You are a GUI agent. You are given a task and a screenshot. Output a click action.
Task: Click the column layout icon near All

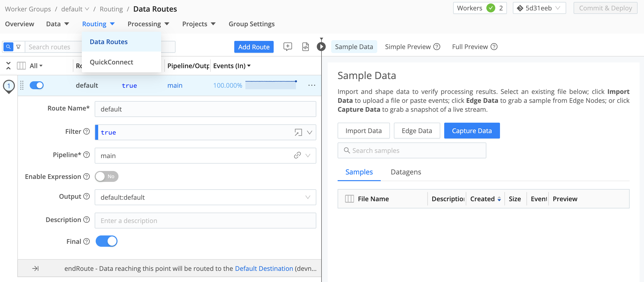[21, 65]
